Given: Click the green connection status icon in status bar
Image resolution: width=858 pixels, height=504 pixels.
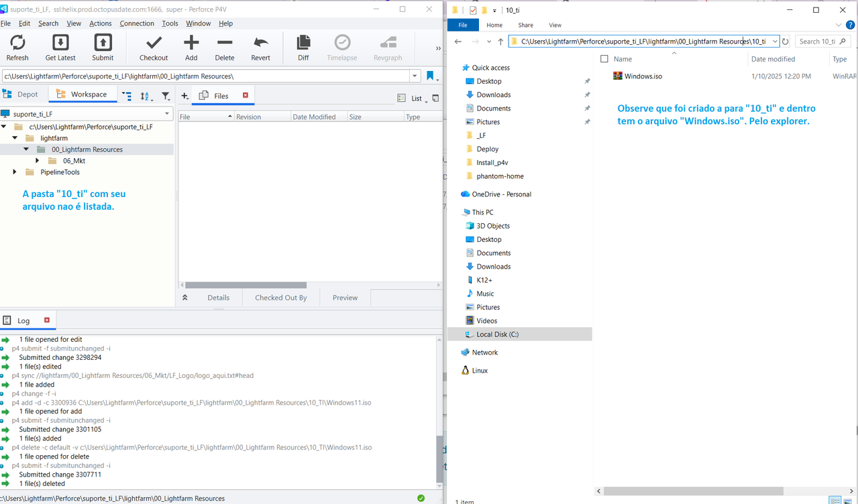Looking at the screenshot, I should (x=421, y=498).
